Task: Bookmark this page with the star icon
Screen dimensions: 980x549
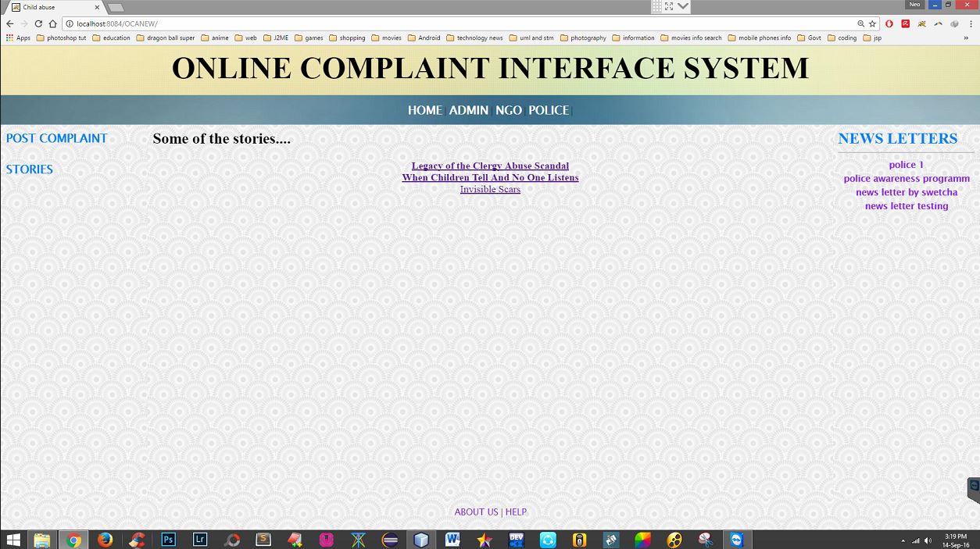Action: click(x=872, y=24)
